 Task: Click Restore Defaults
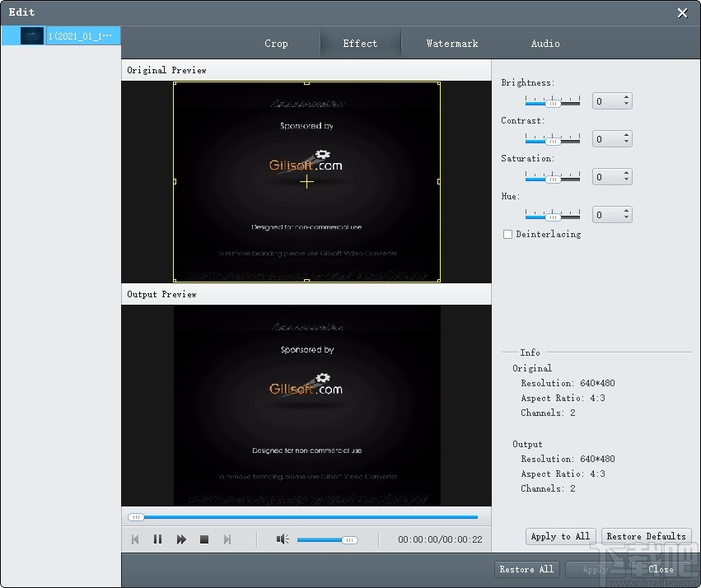[x=646, y=536]
